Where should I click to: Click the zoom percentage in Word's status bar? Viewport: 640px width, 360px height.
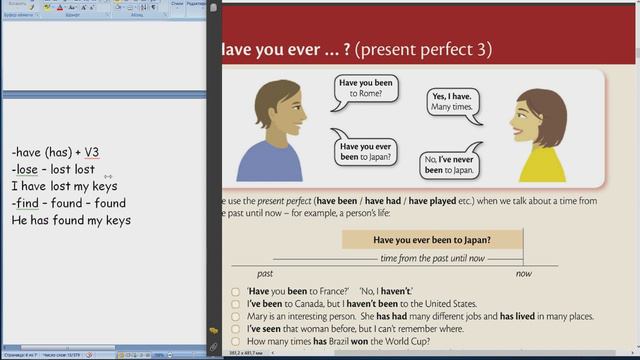[x=158, y=355]
